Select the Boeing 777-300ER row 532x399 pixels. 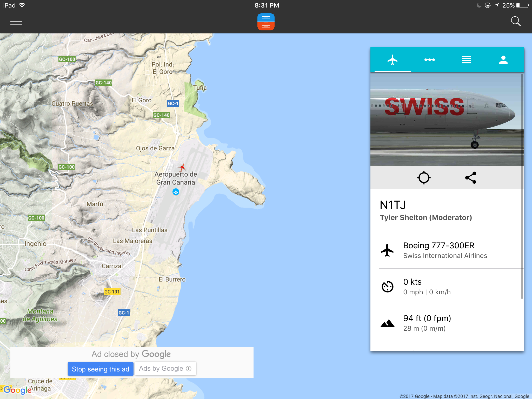point(445,250)
